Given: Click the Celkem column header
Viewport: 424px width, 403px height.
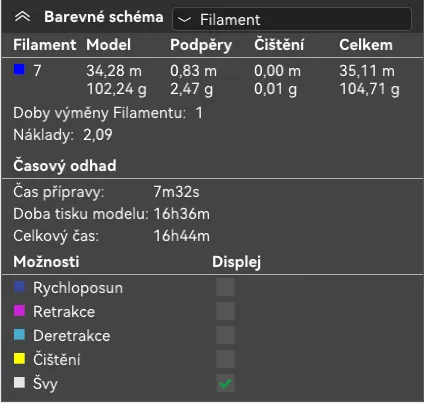Looking at the screenshot, I should 366,45.
